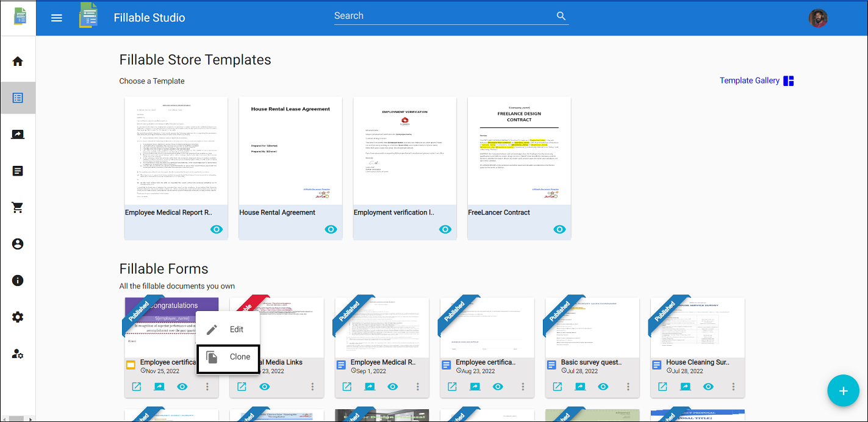Share the Nov 25 Employee certificate form

(159, 387)
